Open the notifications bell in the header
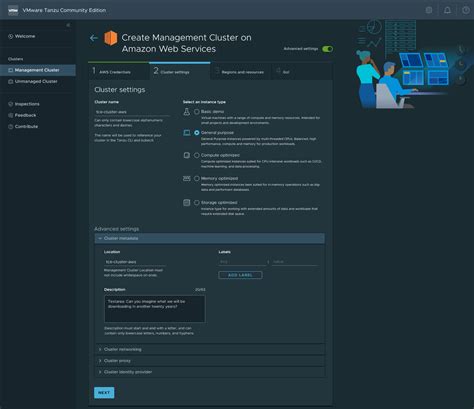Screen dimensions: 474x409 click(x=447, y=10)
